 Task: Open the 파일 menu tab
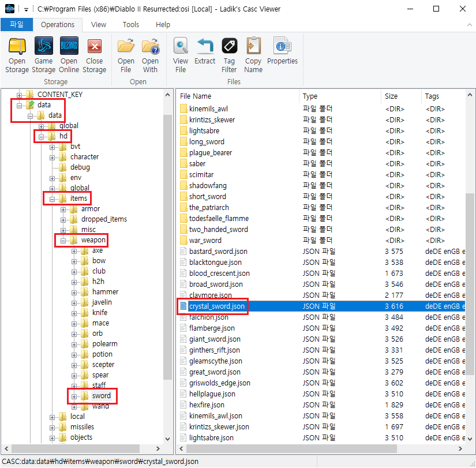pos(16,24)
